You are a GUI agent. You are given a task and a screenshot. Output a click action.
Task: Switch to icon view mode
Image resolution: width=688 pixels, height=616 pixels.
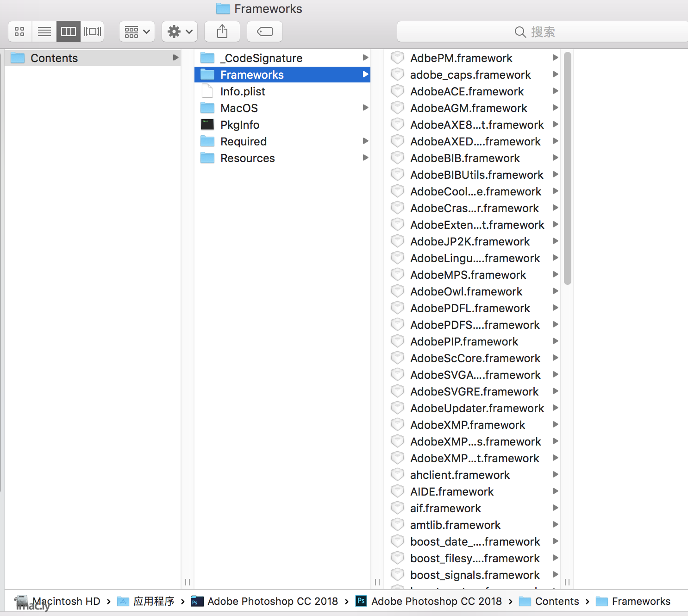pos(20,31)
